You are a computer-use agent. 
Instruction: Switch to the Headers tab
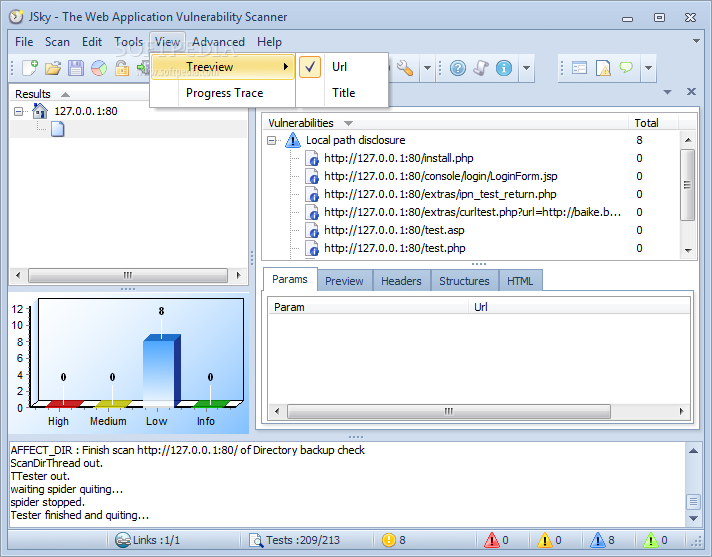(401, 281)
